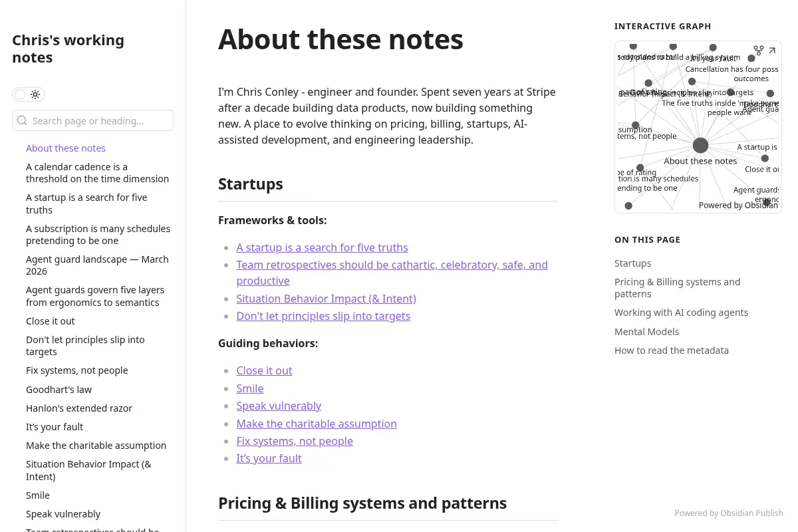Click the search magnifier icon
Image resolution: width=798 pixels, height=532 pixels.
tap(22, 120)
